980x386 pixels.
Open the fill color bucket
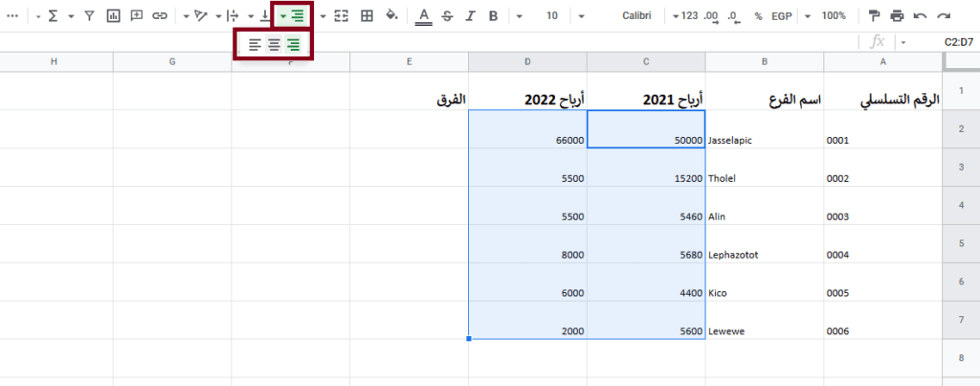click(x=391, y=15)
